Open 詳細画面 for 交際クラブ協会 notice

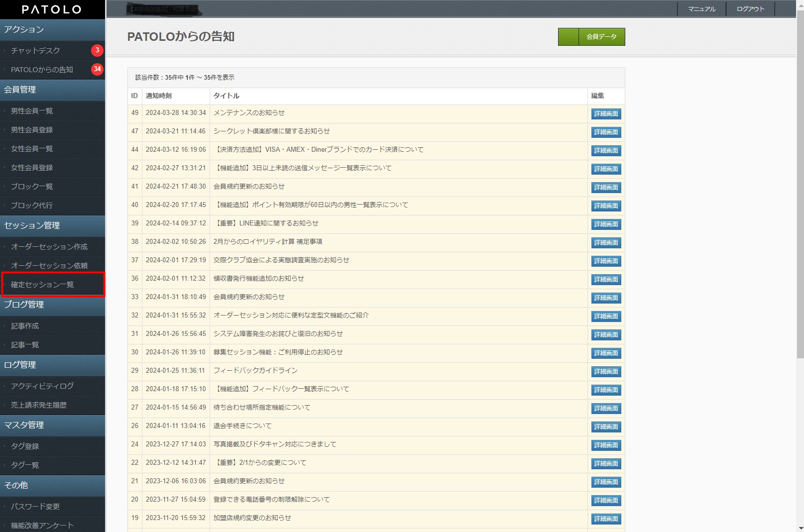606,261
